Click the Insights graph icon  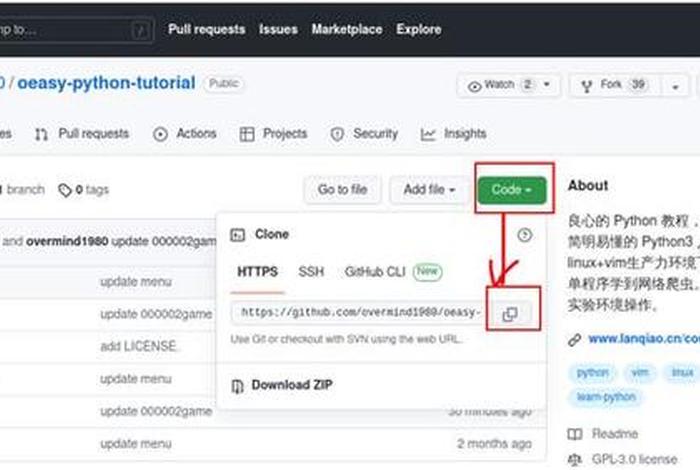(x=428, y=134)
